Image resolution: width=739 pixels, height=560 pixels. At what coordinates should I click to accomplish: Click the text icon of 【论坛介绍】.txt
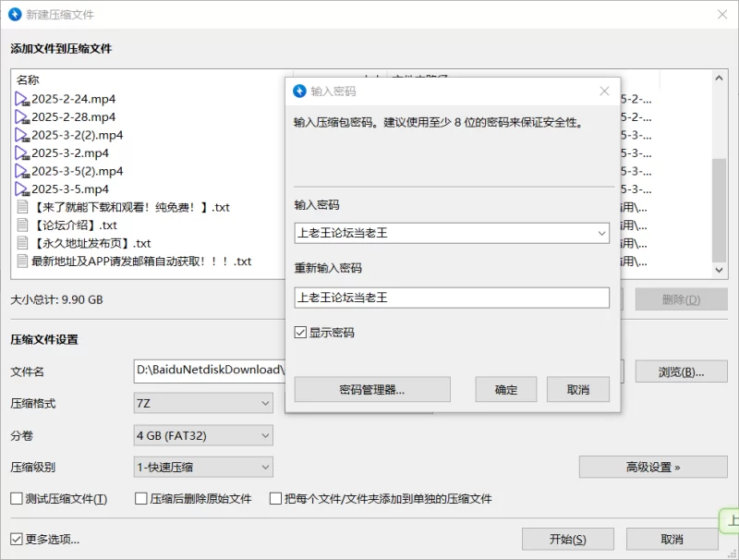(x=22, y=225)
